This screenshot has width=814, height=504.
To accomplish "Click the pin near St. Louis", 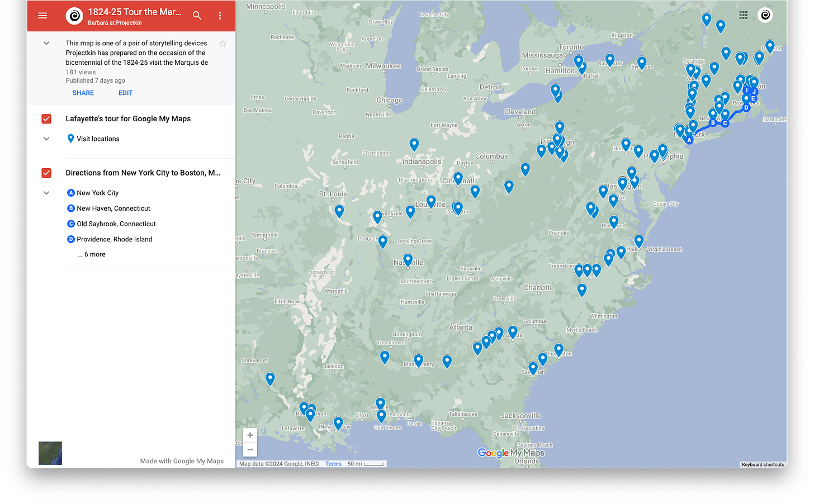I will tap(339, 211).
